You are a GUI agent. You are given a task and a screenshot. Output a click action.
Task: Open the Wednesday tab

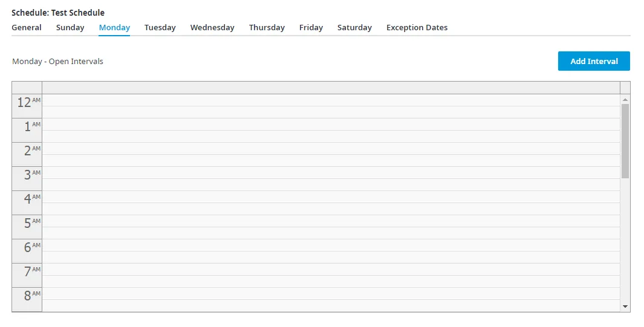pos(212,27)
